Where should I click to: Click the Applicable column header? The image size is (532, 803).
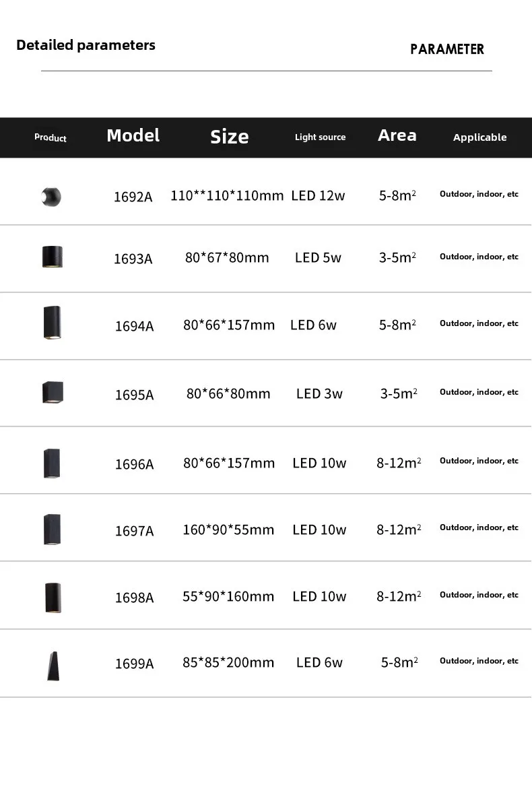coord(479,137)
